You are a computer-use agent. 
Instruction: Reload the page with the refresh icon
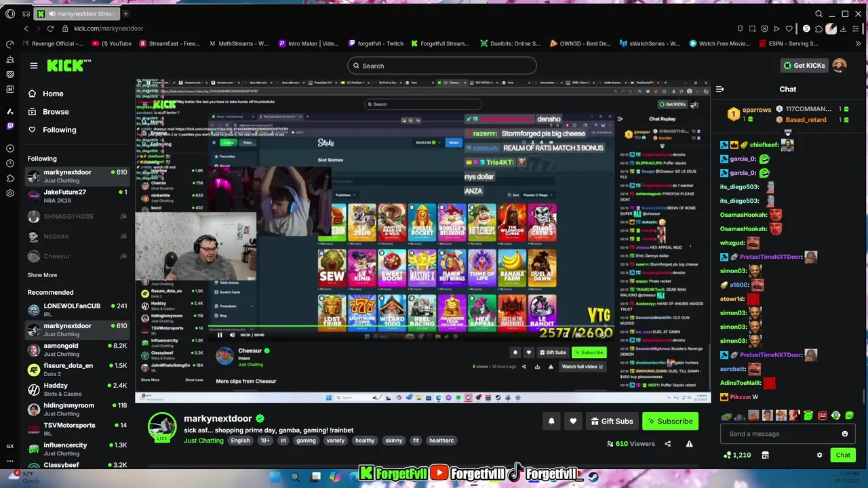click(x=50, y=28)
